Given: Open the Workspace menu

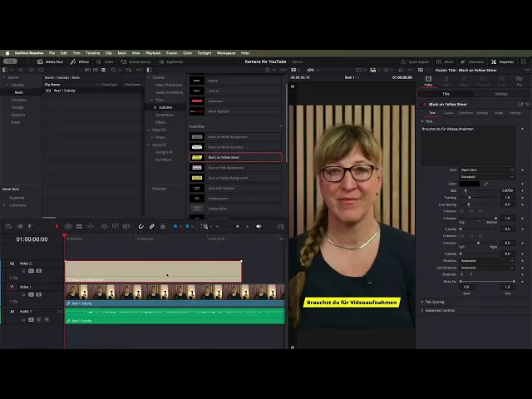Looking at the screenshot, I should 226,53.
